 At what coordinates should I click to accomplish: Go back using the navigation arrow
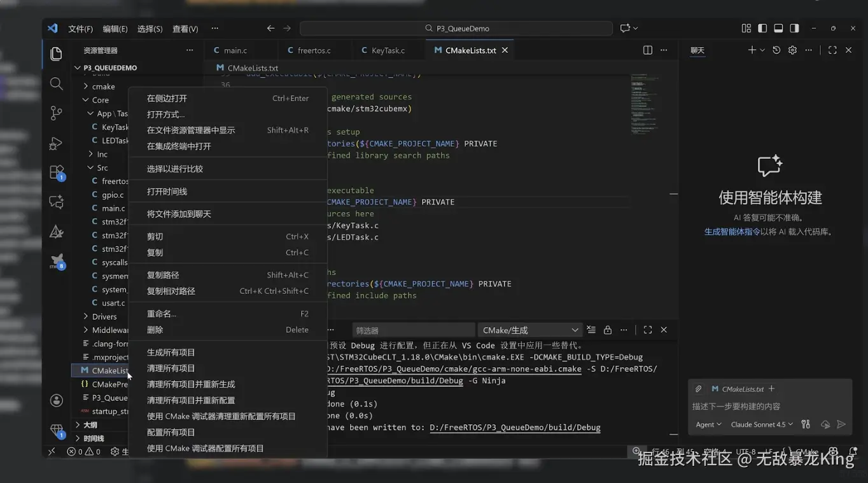(270, 29)
